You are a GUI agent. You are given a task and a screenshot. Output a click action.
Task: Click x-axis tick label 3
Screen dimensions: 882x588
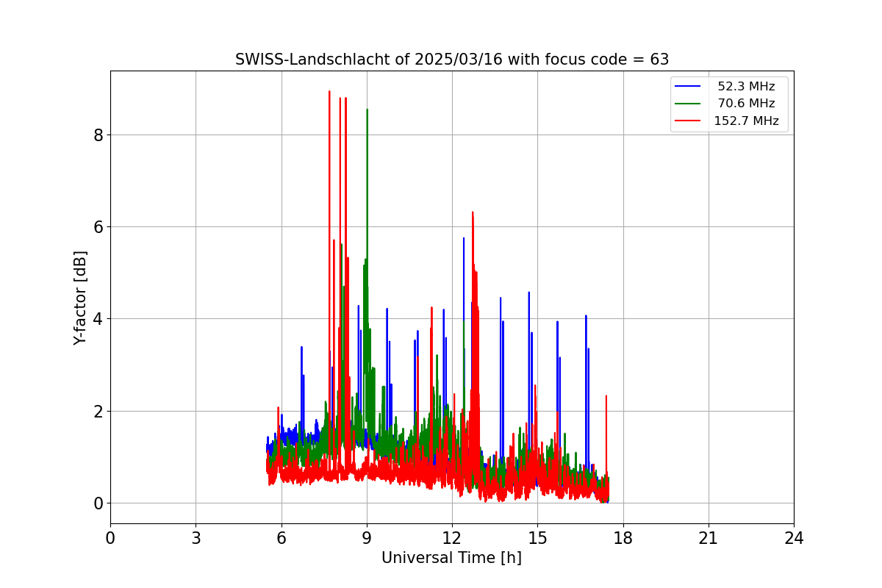[x=196, y=538]
